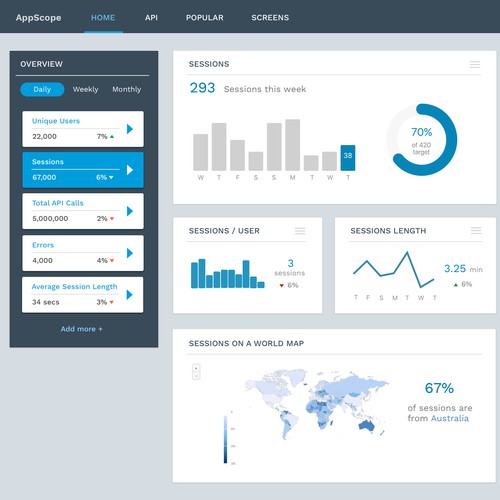Click the Sessions / User bar chart

(228, 274)
